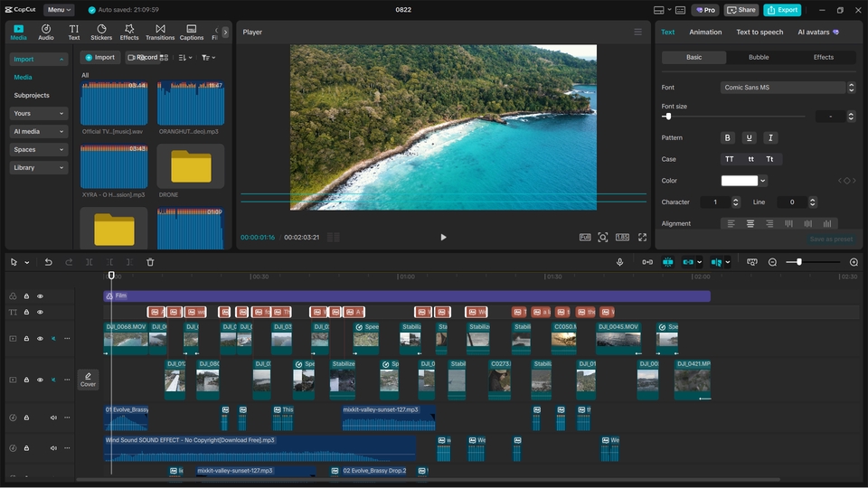Open more options for first audio track
This screenshot has height=488, width=868.
[67, 418]
